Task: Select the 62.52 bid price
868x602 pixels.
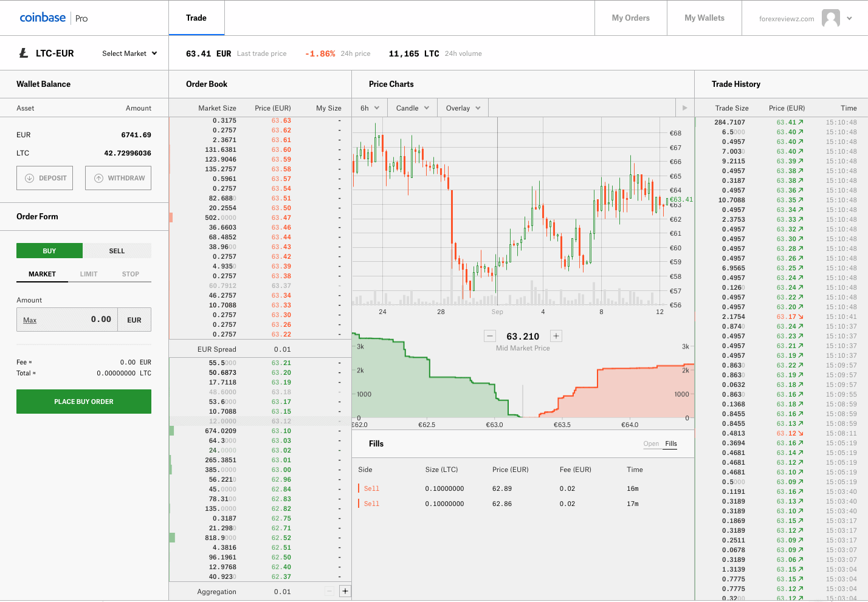Action: (281, 538)
